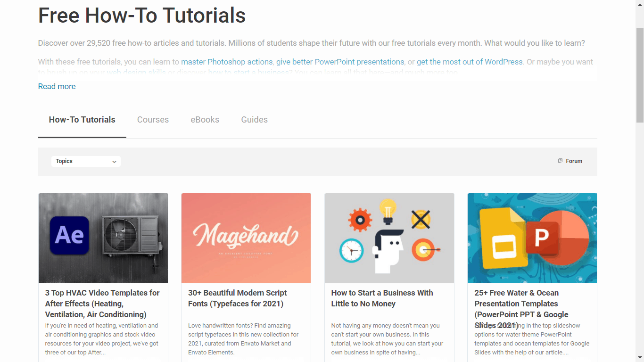Open give better PowerPoint presentations link

click(x=340, y=62)
